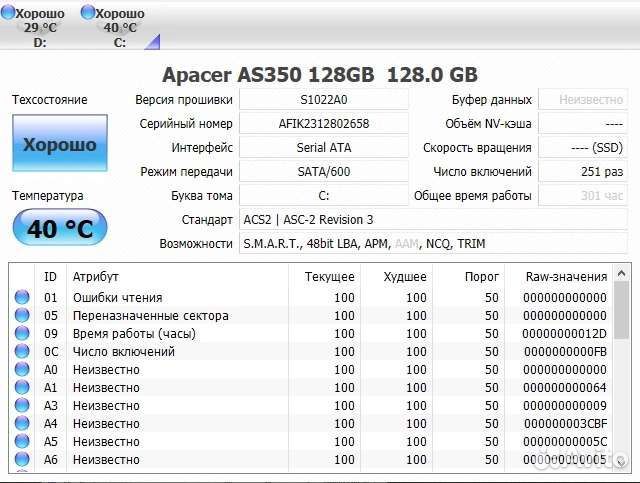Screen dimensions: 640x483
Task: Click the A3 ID cell
Action: coord(51,405)
